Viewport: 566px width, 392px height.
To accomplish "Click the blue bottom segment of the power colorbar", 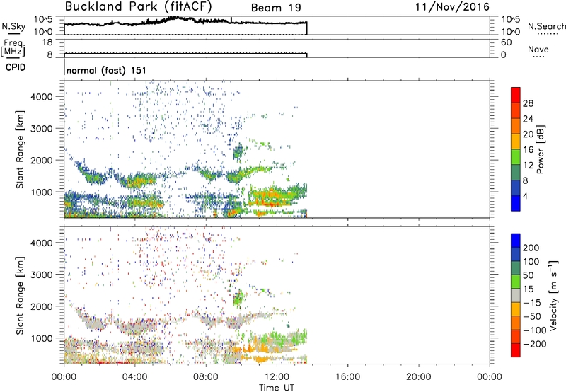I will (x=516, y=203).
